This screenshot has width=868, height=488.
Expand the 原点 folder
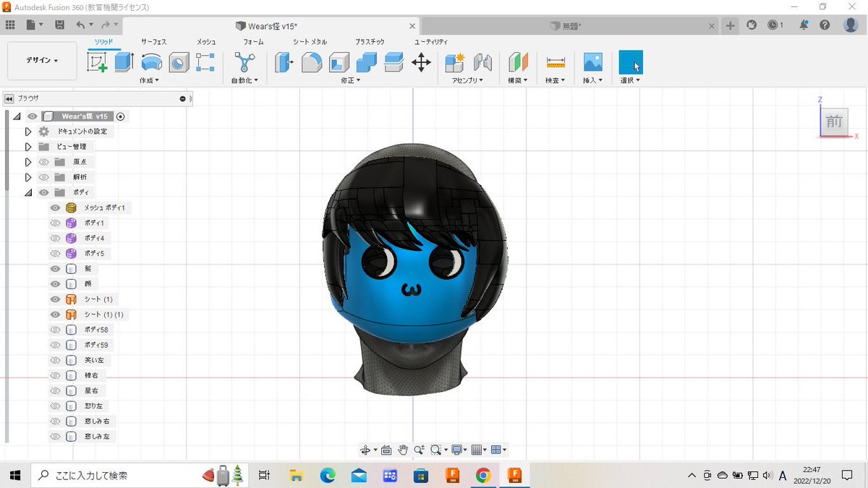point(28,162)
